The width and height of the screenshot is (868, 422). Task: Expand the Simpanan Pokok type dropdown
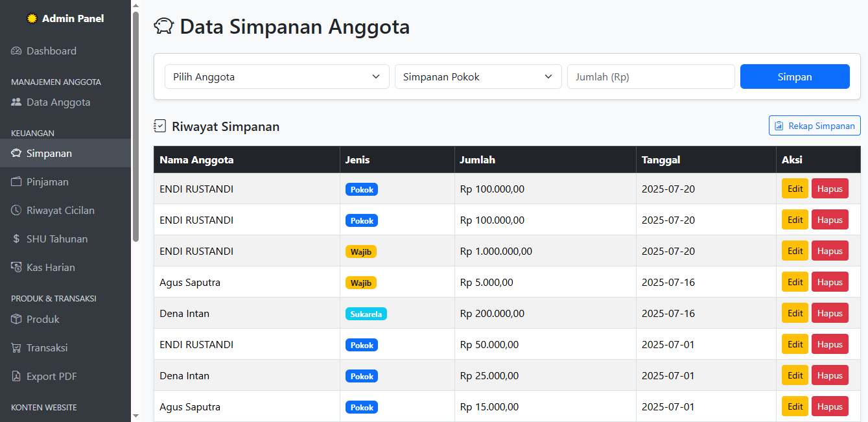[x=478, y=76]
